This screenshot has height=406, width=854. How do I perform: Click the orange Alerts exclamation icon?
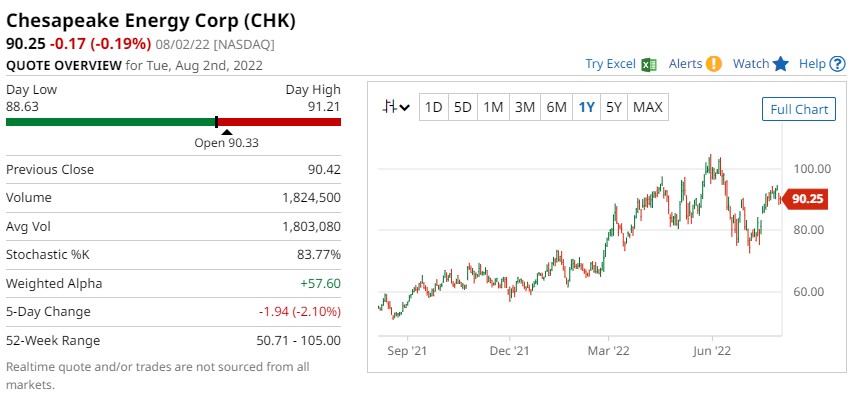pos(713,64)
